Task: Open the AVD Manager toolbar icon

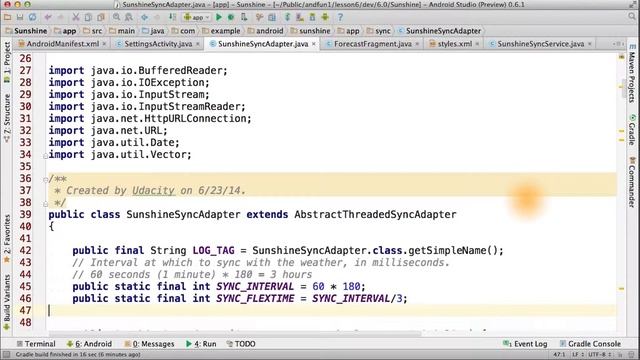Action: click(300, 17)
